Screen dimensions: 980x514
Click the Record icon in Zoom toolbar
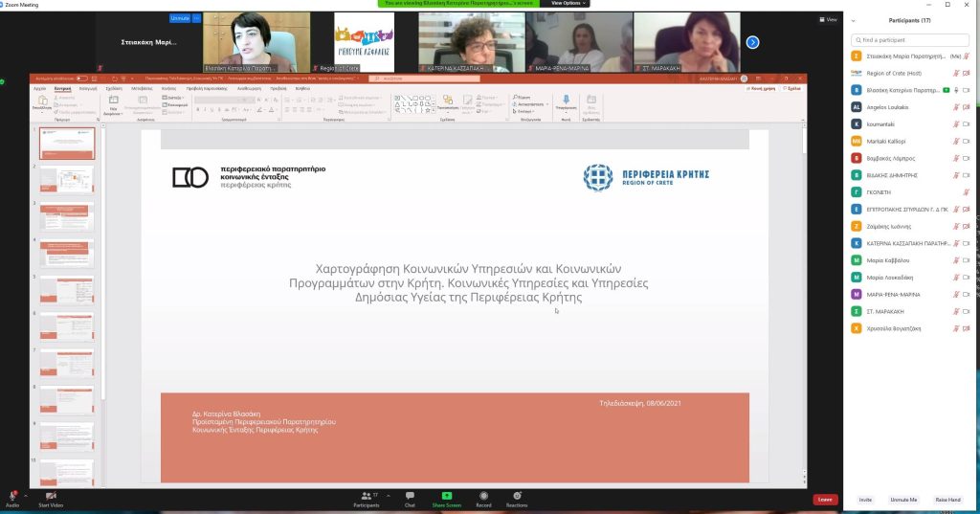(483, 496)
